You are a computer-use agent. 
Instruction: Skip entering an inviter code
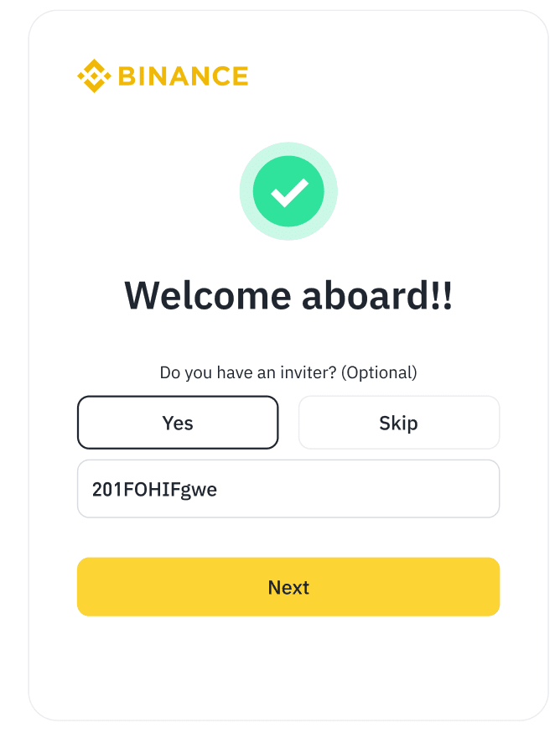point(399,423)
